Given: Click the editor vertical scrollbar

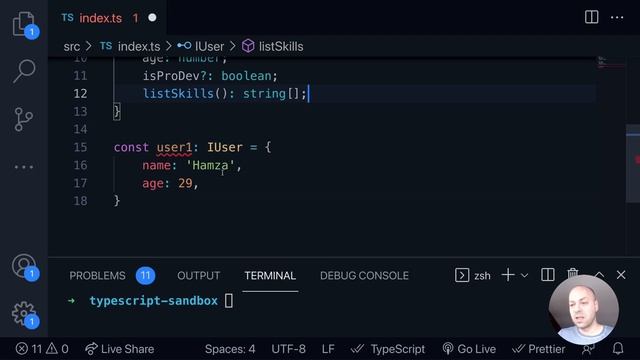Looking at the screenshot, I should pos(633,163).
